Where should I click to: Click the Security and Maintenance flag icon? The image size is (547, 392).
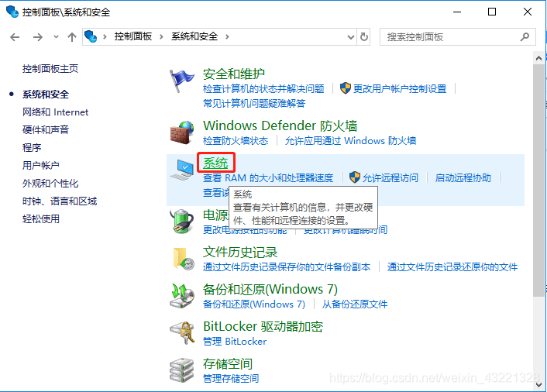pos(181,81)
